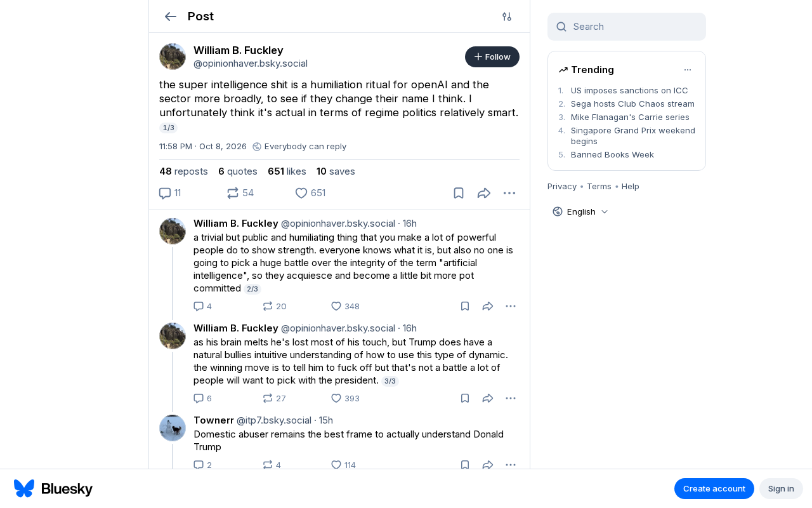The width and height of the screenshot is (812, 508).
Task: Open trending topic US imposes sanctions on ICC
Action: [629, 90]
